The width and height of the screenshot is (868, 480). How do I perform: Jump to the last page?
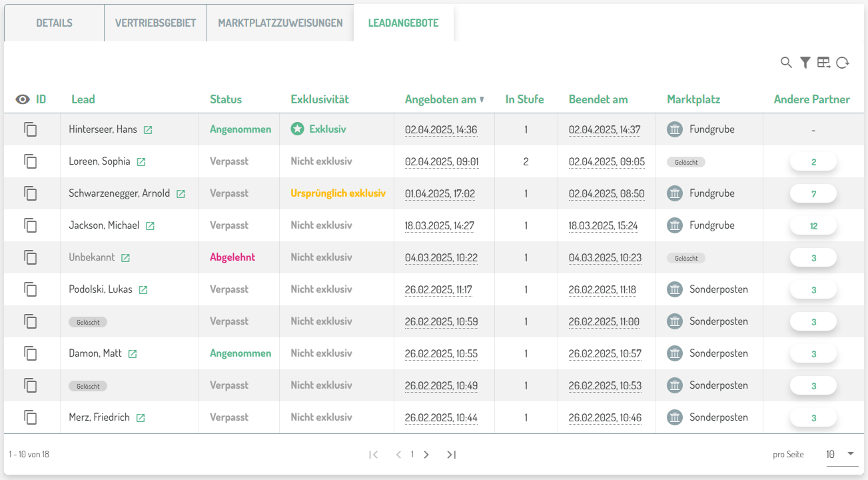click(451, 455)
